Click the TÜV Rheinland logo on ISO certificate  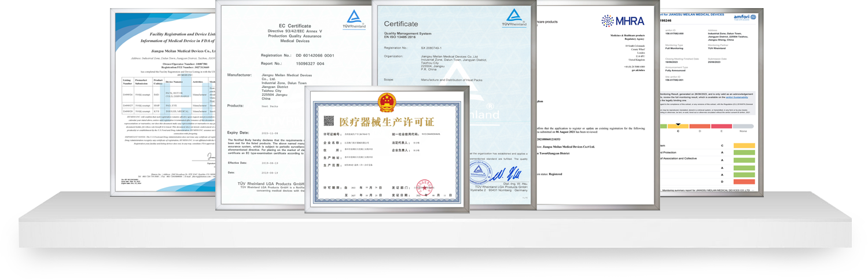(x=514, y=18)
